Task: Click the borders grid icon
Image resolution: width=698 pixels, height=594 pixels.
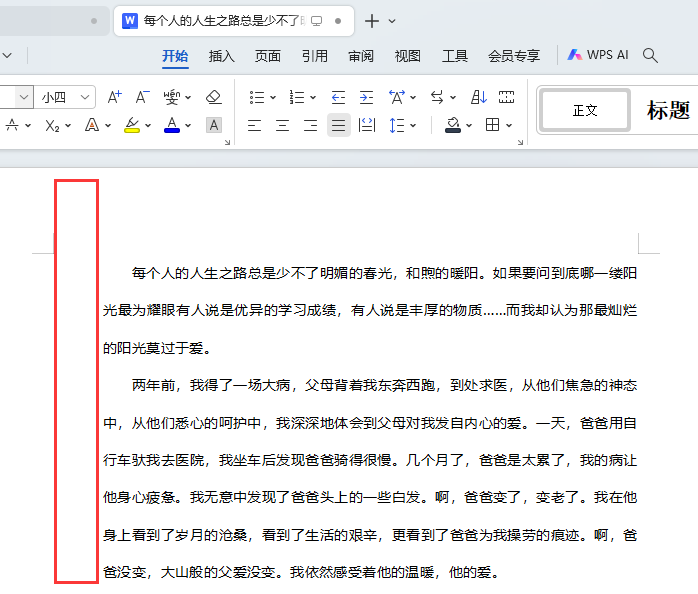Action: pos(492,125)
